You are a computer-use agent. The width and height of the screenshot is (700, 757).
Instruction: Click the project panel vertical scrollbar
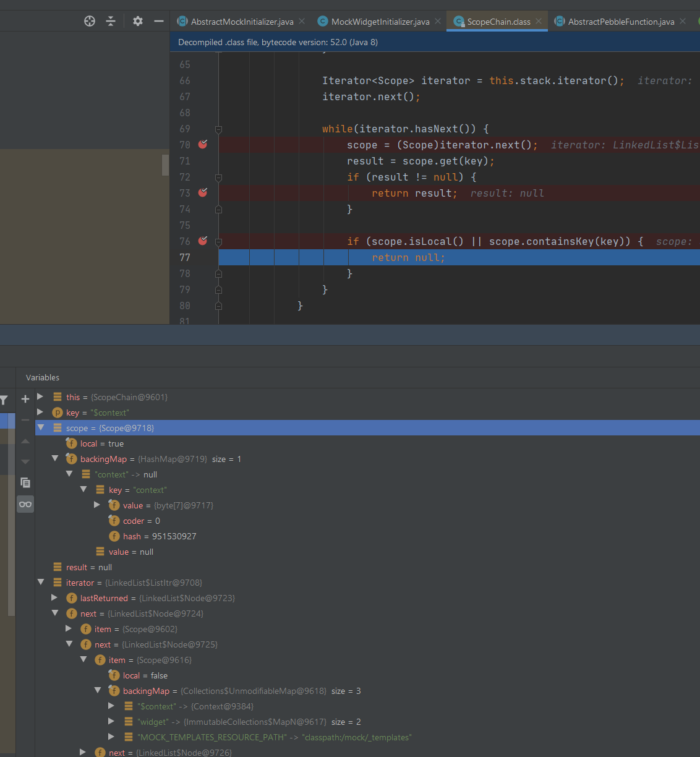pyautogui.click(x=165, y=165)
